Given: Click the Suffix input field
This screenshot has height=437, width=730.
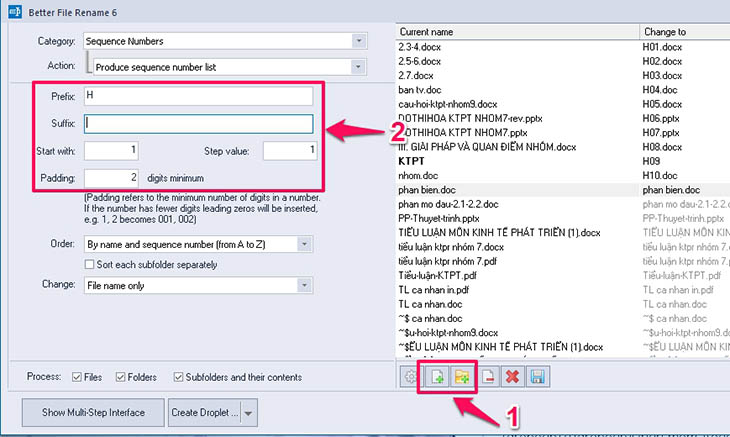Looking at the screenshot, I should click(198, 124).
